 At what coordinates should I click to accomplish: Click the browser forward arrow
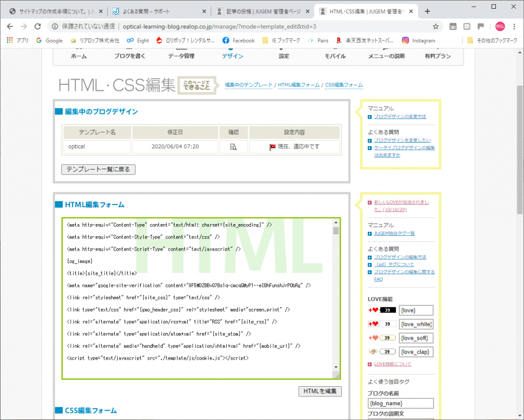pos(24,27)
